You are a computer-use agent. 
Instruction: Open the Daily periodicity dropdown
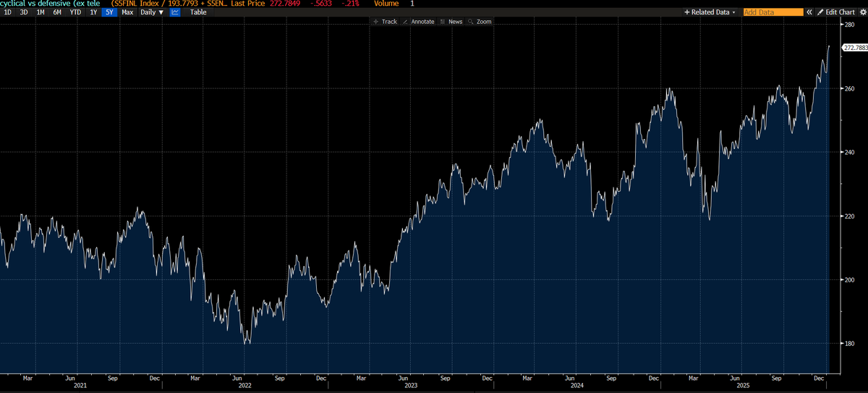[152, 12]
